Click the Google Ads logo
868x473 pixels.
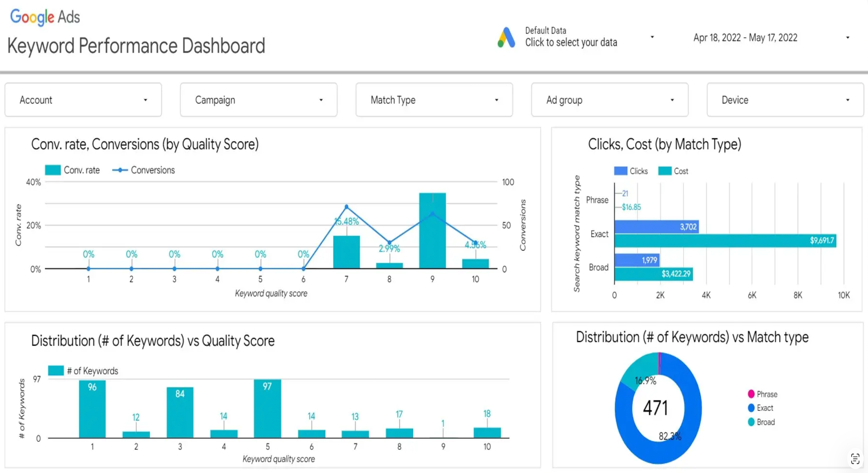point(45,17)
